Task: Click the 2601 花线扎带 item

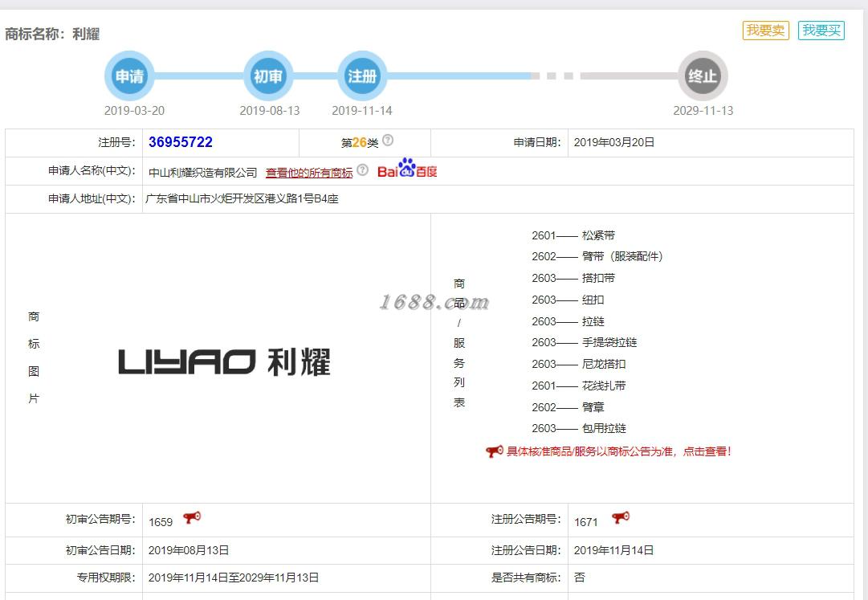Action: tap(579, 386)
